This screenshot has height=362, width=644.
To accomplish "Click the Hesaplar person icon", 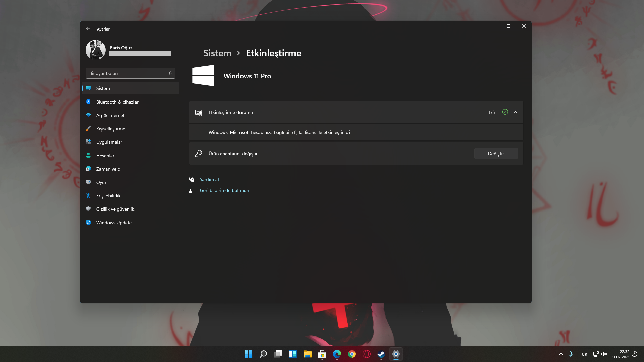I will tap(88, 155).
